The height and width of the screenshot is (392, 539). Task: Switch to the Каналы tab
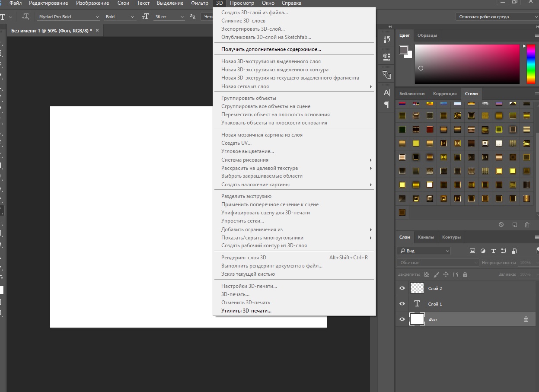click(426, 237)
